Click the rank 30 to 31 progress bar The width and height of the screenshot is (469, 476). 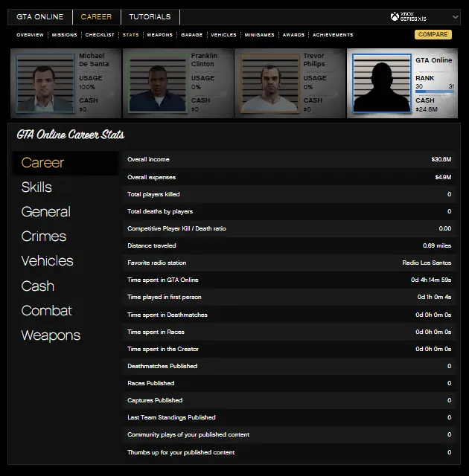point(434,91)
